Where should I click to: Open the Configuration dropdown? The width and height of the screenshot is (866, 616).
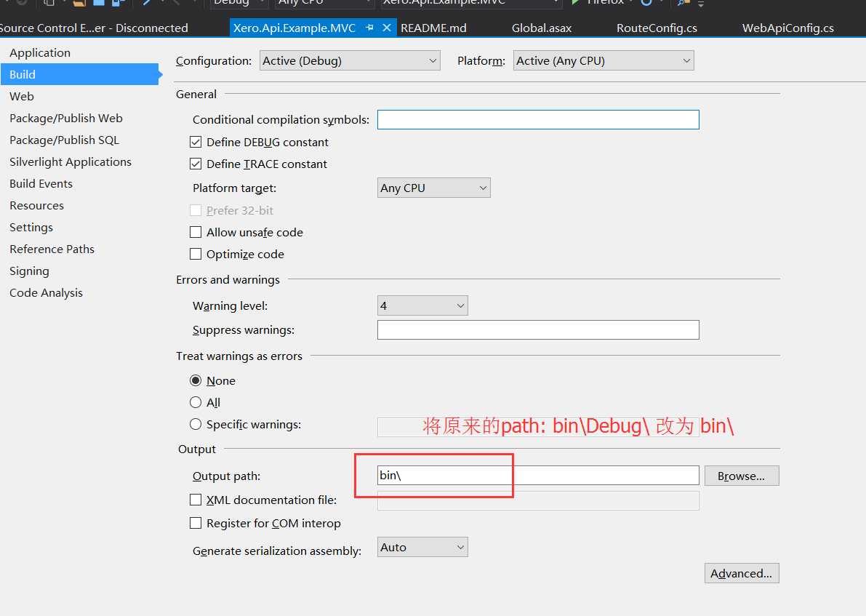[350, 61]
